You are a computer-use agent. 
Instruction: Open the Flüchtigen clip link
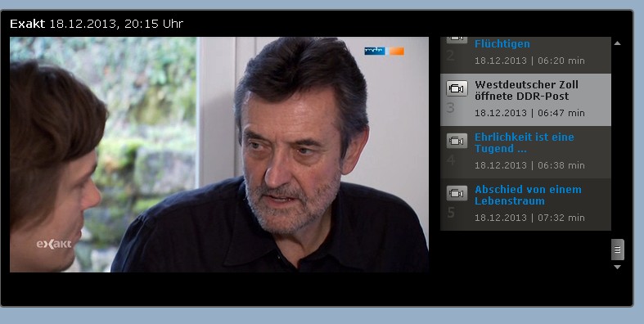[x=502, y=43]
